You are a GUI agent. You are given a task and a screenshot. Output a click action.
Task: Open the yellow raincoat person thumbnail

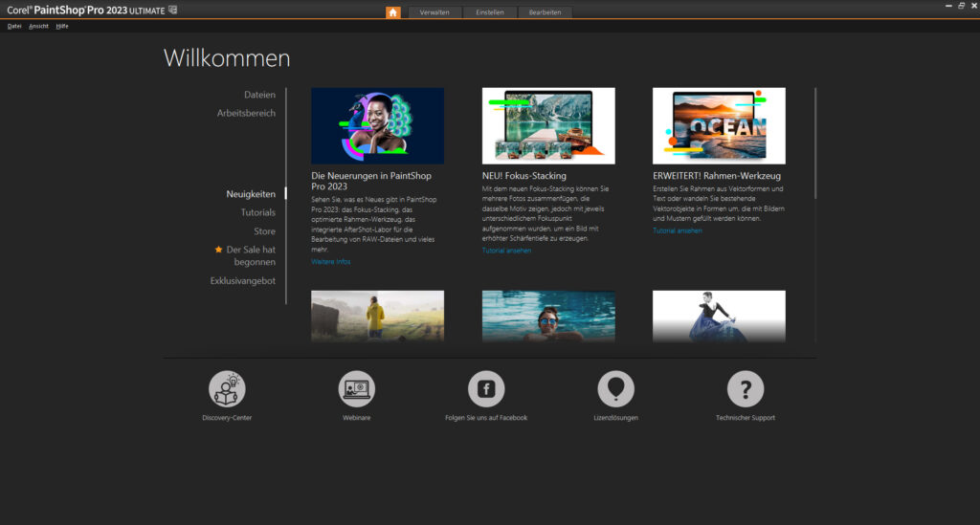377,316
